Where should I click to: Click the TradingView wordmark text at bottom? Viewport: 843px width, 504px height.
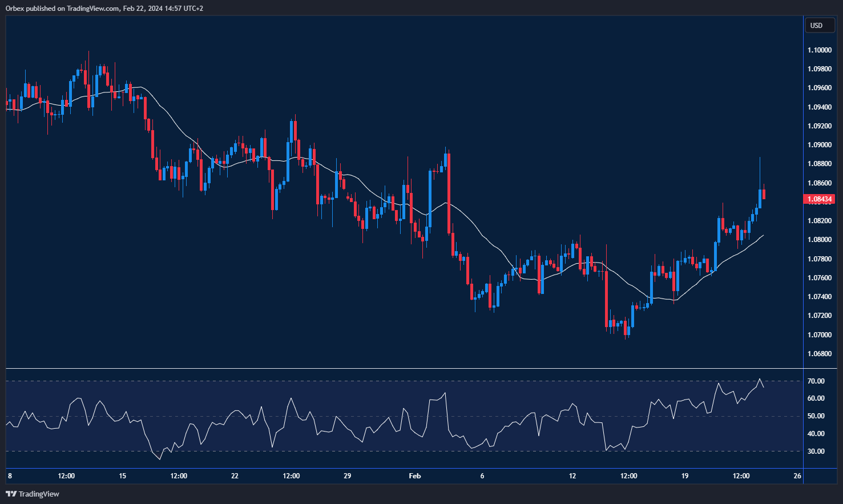(39, 494)
